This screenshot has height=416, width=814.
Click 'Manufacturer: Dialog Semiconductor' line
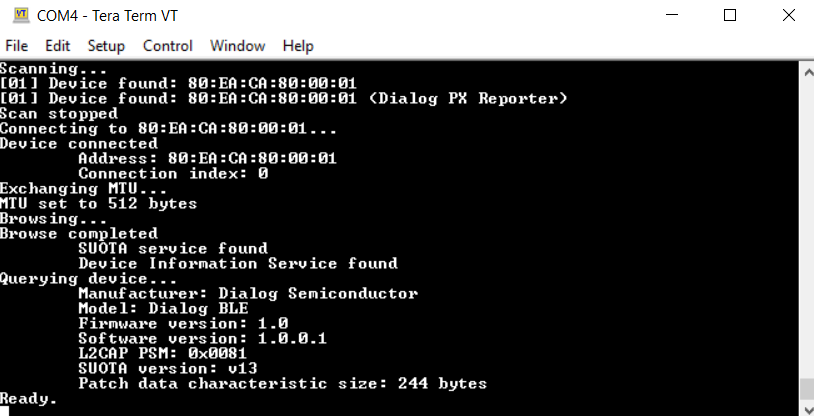tap(248, 294)
